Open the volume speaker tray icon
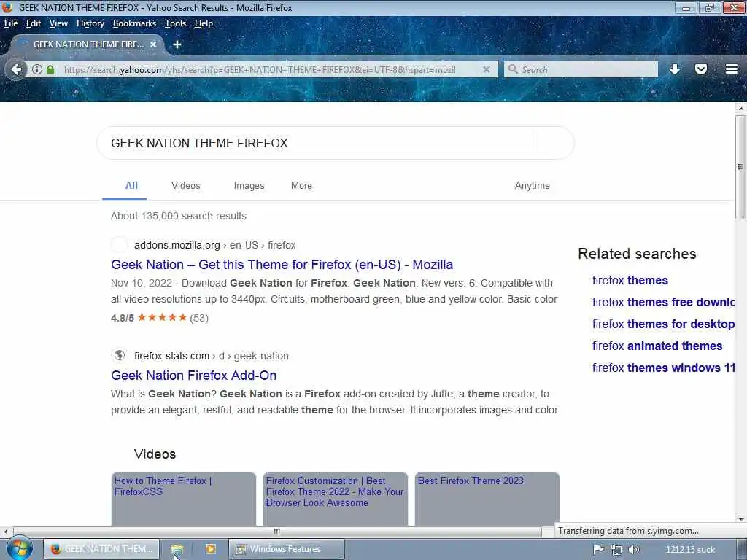Viewport: 747px width, 560px height. click(x=634, y=550)
